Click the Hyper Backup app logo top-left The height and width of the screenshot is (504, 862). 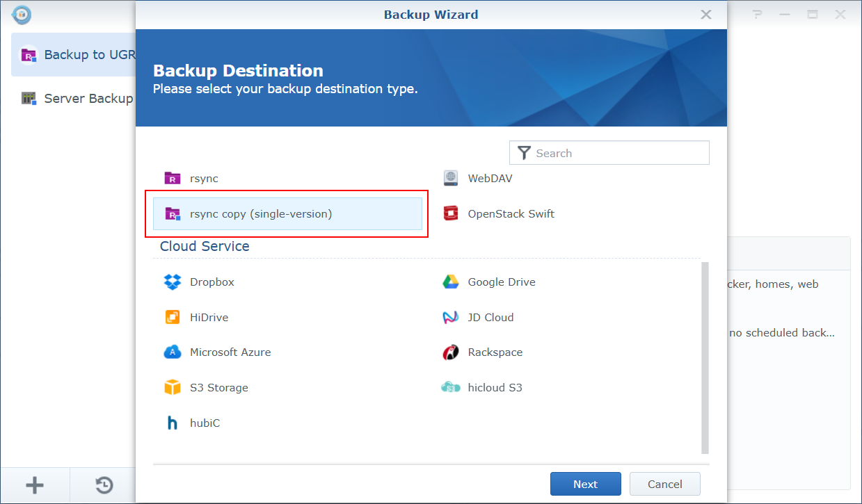(22, 15)
